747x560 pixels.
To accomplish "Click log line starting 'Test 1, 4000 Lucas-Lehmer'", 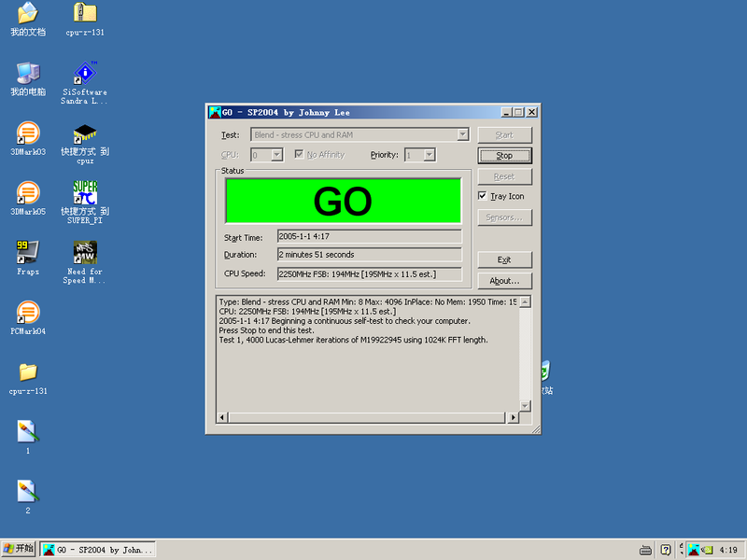I will click(353, 340).
